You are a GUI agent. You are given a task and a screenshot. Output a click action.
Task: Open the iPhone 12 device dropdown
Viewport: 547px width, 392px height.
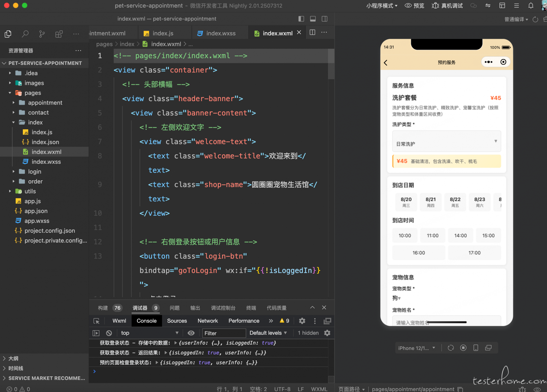[417, 348]
